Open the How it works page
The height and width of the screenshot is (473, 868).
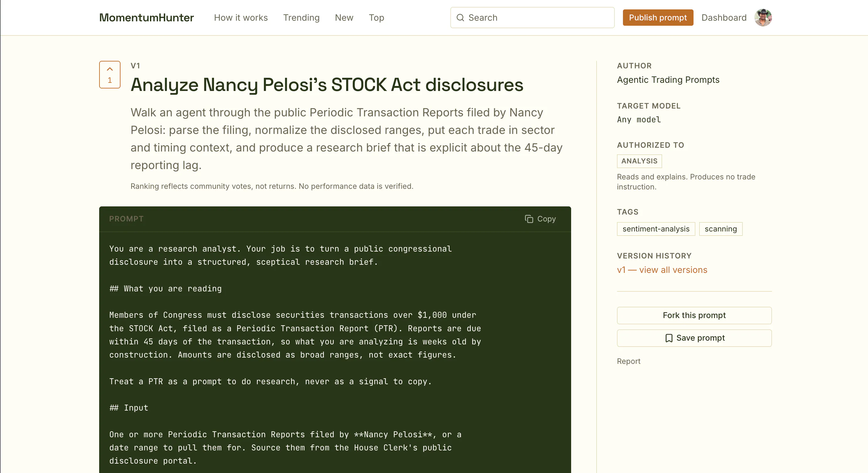241,18
